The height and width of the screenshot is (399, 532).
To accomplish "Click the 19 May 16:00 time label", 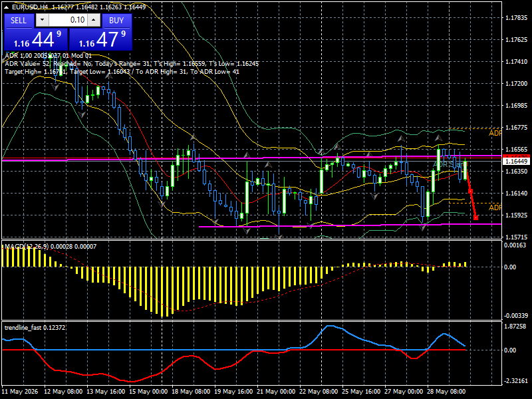I will click(x=233, y=392).
